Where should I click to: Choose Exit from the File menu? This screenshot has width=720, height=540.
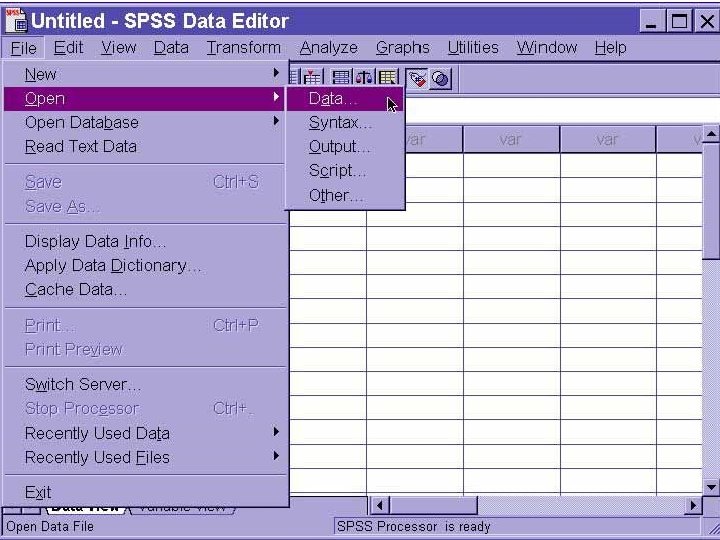146,492
